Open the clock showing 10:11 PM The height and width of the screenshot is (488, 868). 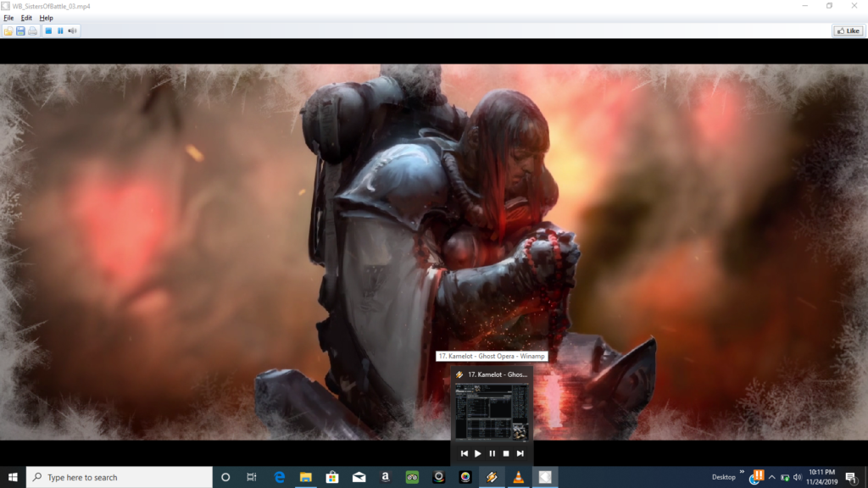tap(822, 477)
